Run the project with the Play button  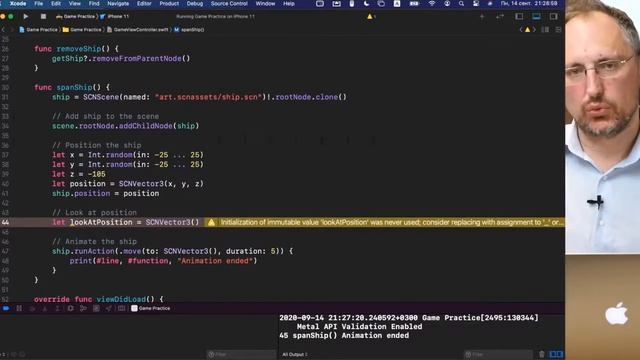[x=25, y=17]
